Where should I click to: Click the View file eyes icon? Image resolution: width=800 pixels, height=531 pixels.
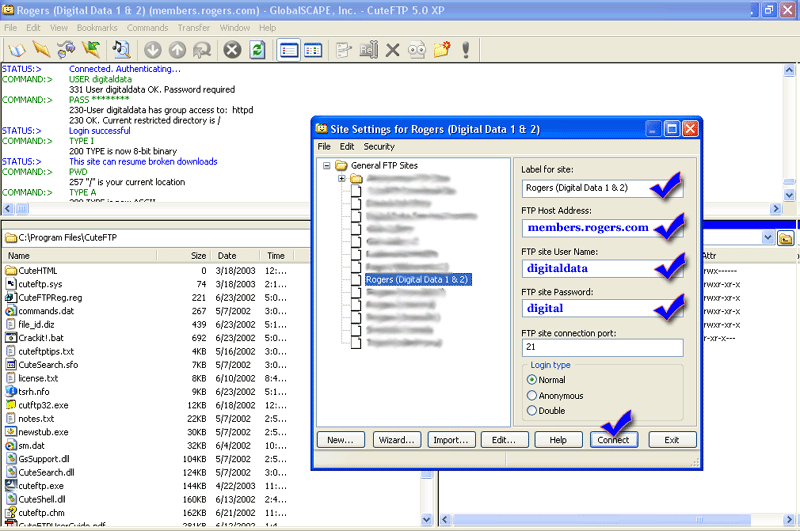click(417, 50)
